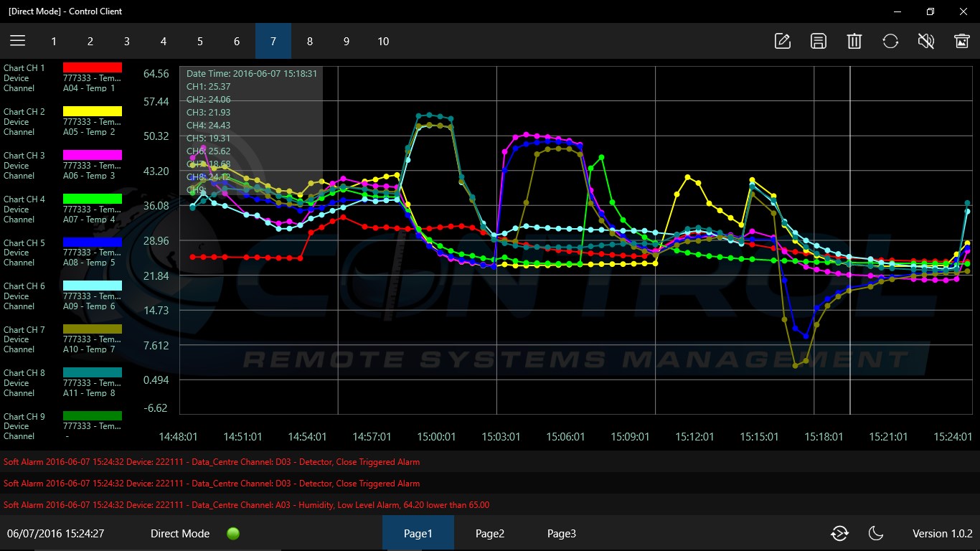Switch to chart tab 8
The image size is (980, 551).
(x=310, y=41)
